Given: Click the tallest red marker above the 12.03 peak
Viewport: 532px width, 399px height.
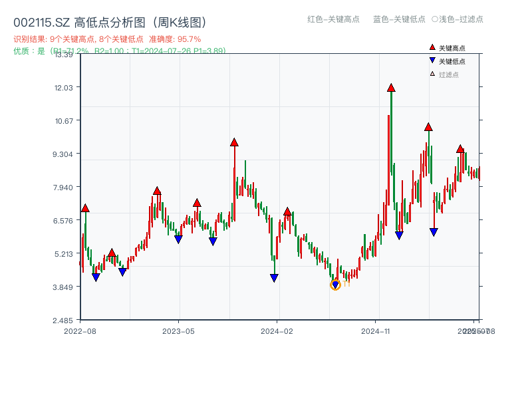Looking at the screenshot, I should [x=392, y=86].
